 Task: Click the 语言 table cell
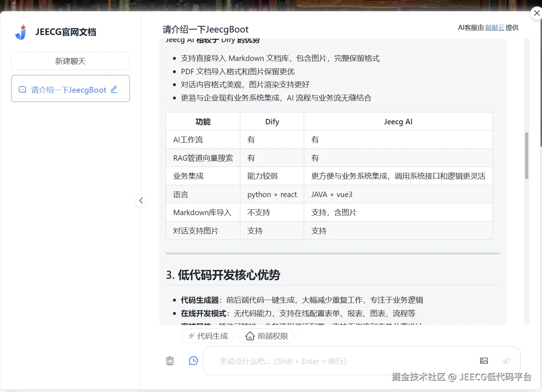[203, 194]
